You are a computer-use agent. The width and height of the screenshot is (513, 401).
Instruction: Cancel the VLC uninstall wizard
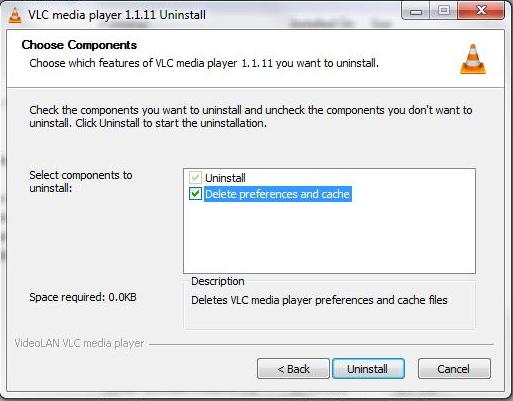(x=454, y=369)
